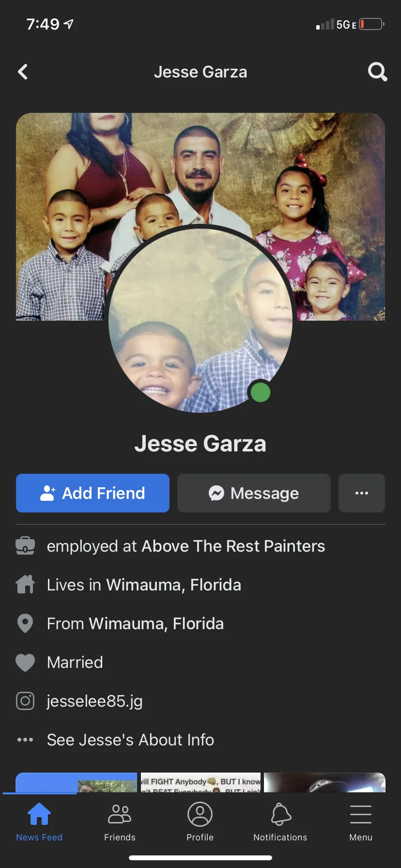Screen dimensions: 401x868
Task: Open Above The Rest Painters link
Action: pyautogui.click(x=233, y=546)
